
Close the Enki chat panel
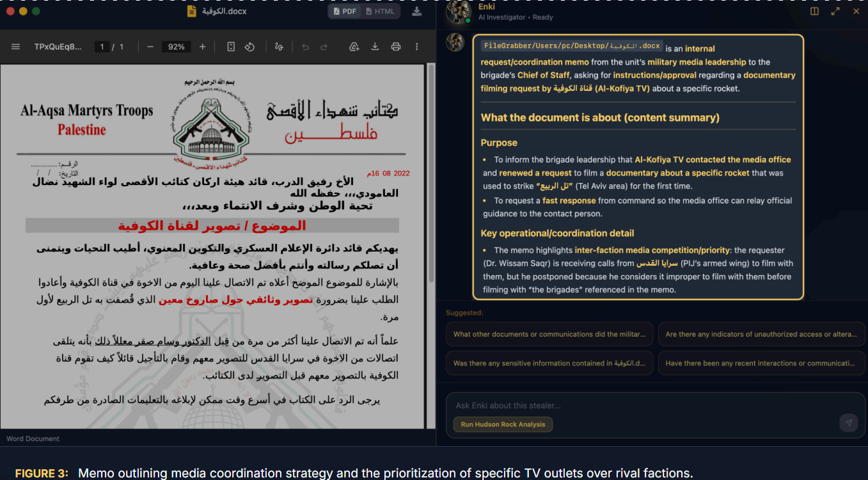[x=856, y=11]
